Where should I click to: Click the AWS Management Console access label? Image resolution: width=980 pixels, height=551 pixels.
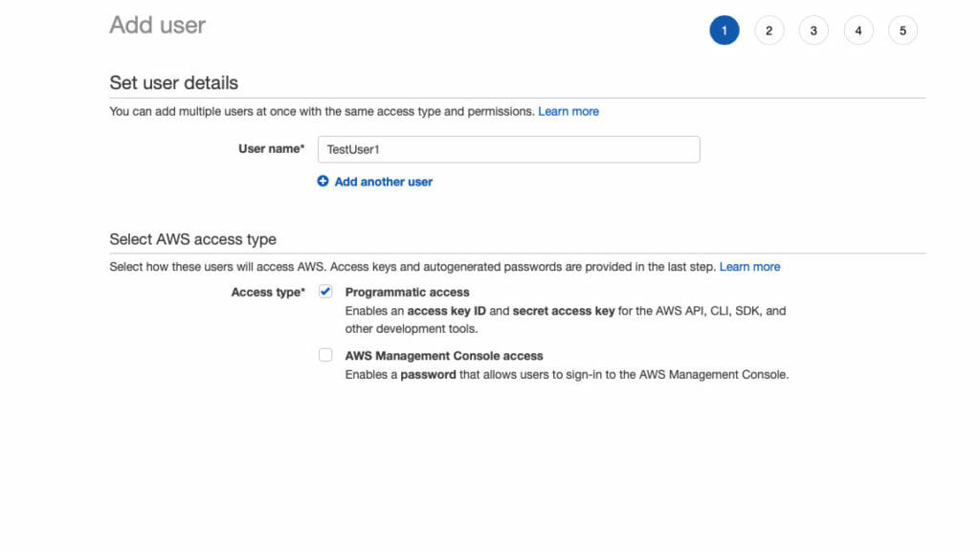point(443,355)
